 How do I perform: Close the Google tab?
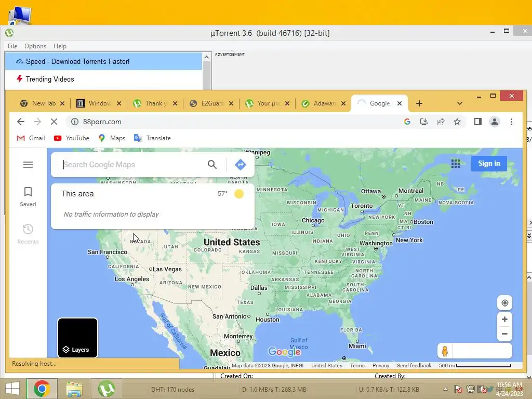pyautogui.click(x=400, y=103)
